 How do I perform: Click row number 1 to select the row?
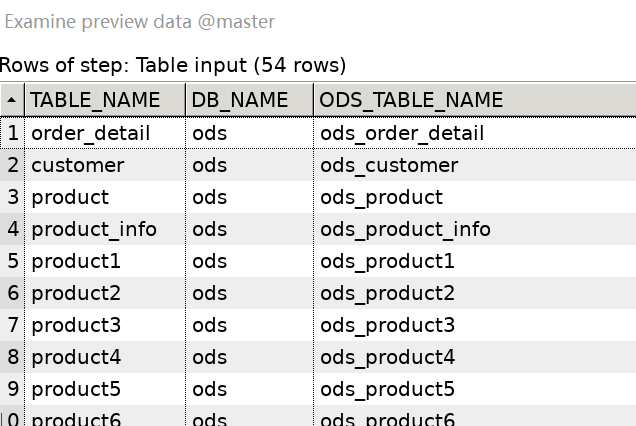13,133
